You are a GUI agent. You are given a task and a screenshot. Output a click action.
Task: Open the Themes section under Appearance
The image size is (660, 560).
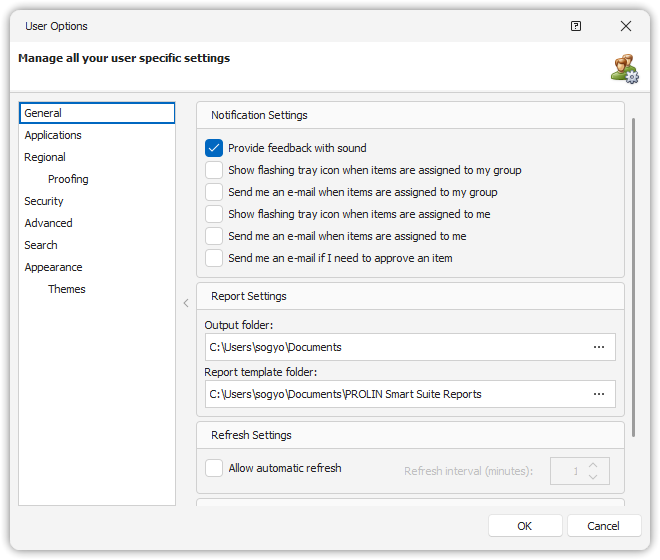point(67,289)
